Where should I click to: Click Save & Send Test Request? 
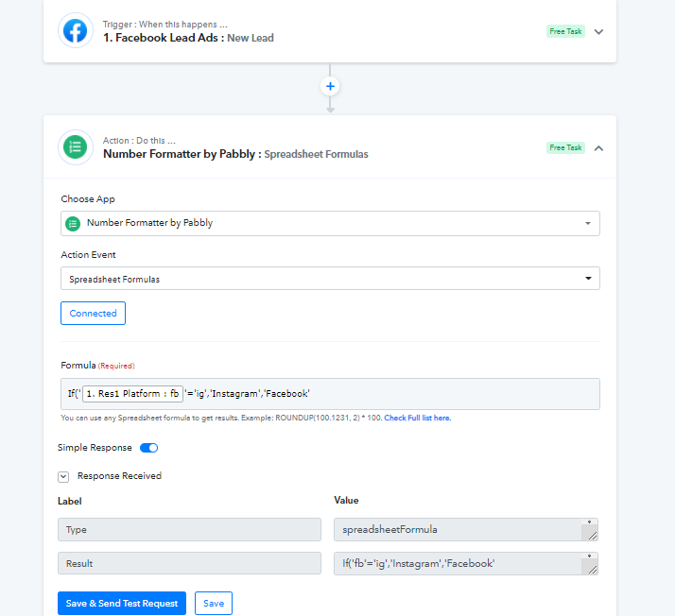pos(122,603)
